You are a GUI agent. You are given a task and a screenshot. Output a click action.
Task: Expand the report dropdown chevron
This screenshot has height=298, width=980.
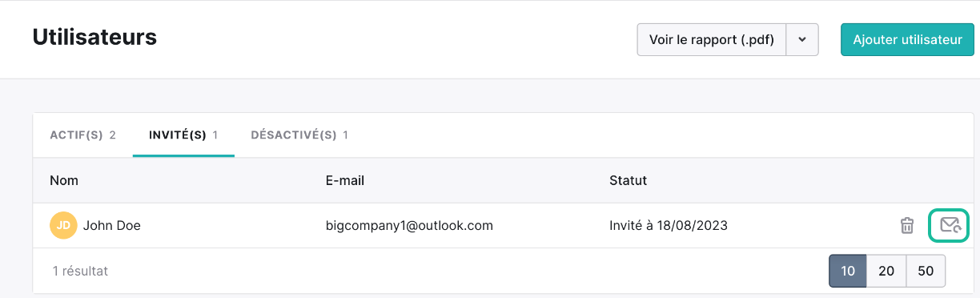point(802,39)
